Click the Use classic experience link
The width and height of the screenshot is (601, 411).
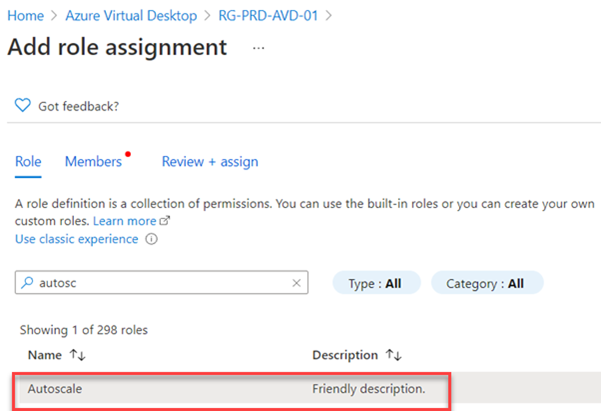pyautogui.click(x=77, y=239)
